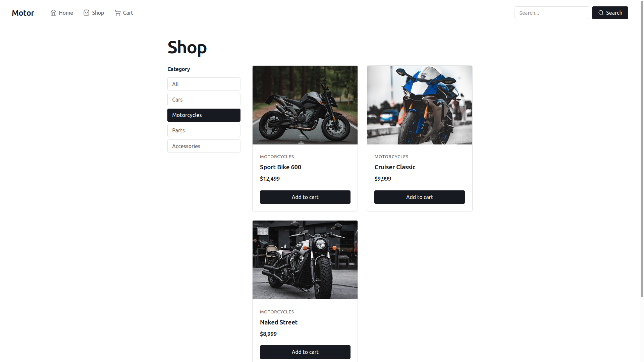Open the Naked Street motorcycle photo
The width and height of the screenshot is (644, 362).
coord(305,260)
